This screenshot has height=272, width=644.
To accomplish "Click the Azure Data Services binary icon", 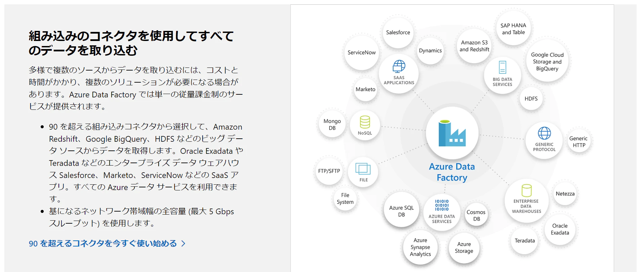I will click(x=442, y=205).
